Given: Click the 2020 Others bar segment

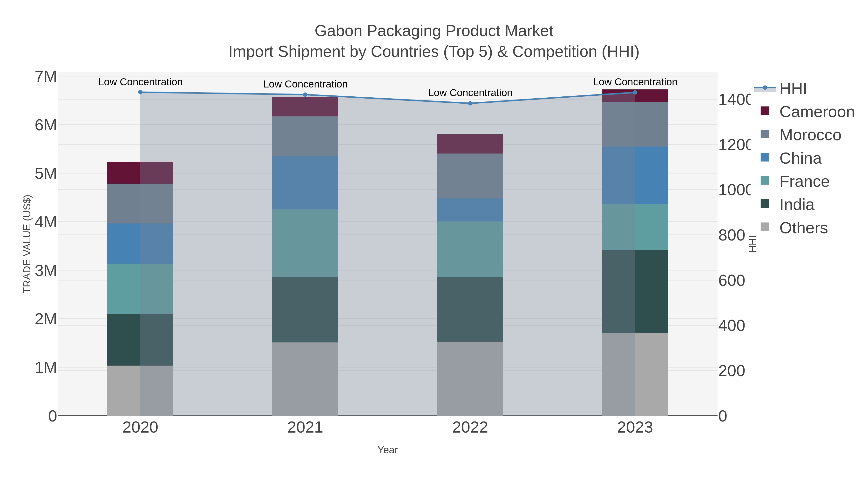Looking at the screenshot, I should 140,390.
